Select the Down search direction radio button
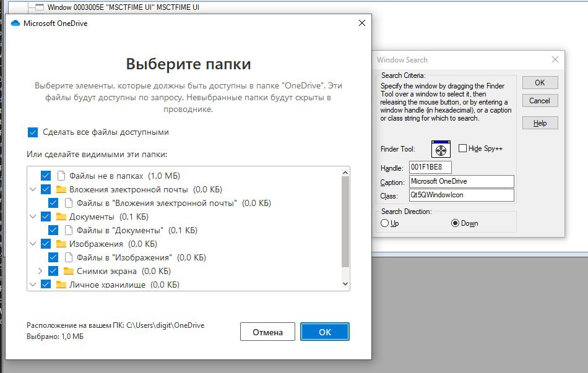This screenshot has height=373, width=588. point(455,223)
